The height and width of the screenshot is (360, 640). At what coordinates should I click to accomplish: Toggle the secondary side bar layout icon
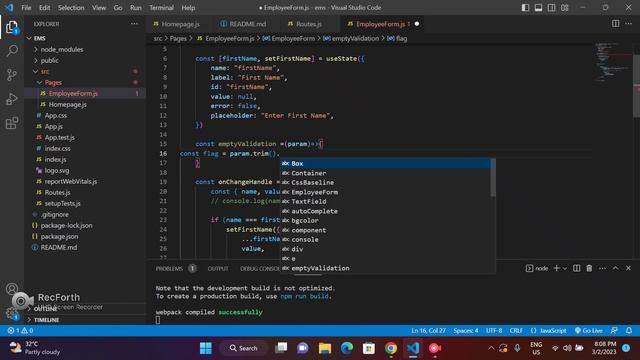(x=551, y=7)
